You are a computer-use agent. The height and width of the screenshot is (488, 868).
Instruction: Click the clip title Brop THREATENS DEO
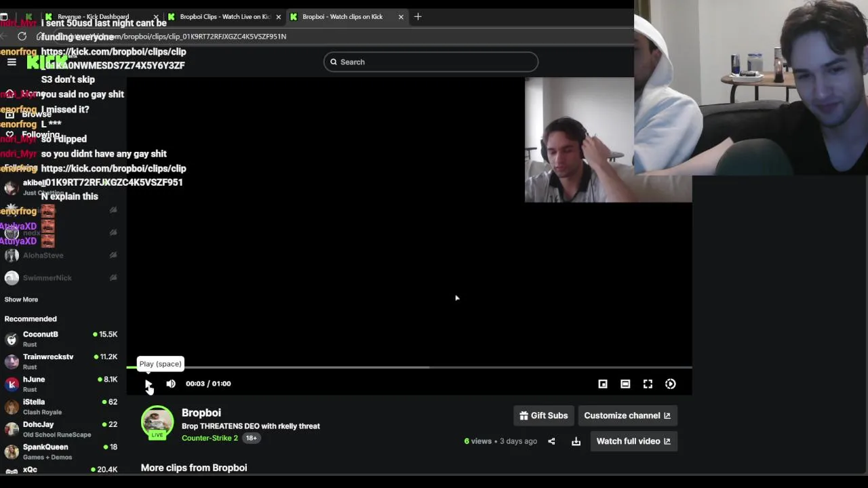[x=251, y=426]
